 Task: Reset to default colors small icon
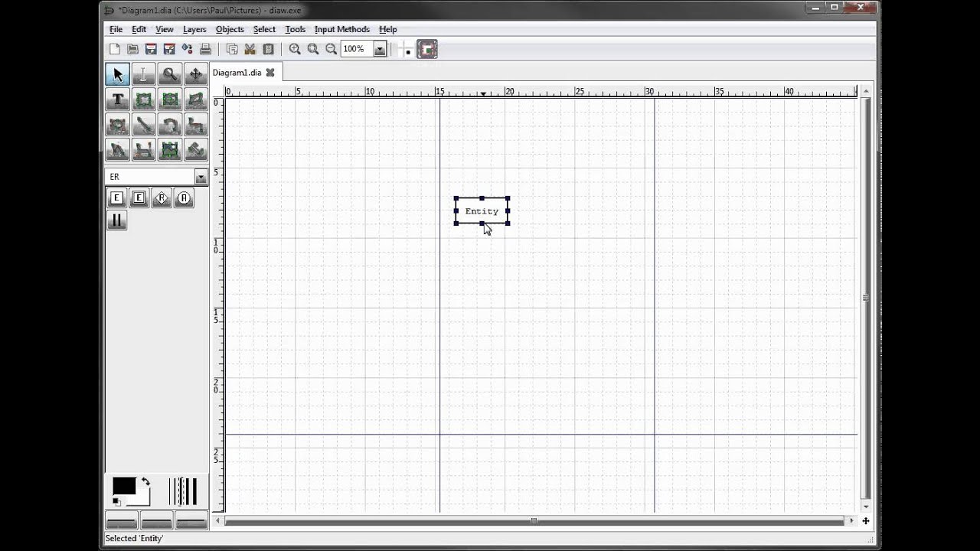click(116, 502)
